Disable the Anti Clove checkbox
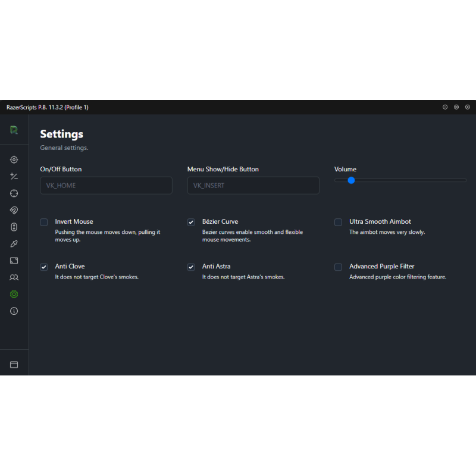Image resolution: width=476 pixels, height=476 pixels. [44, 267]
